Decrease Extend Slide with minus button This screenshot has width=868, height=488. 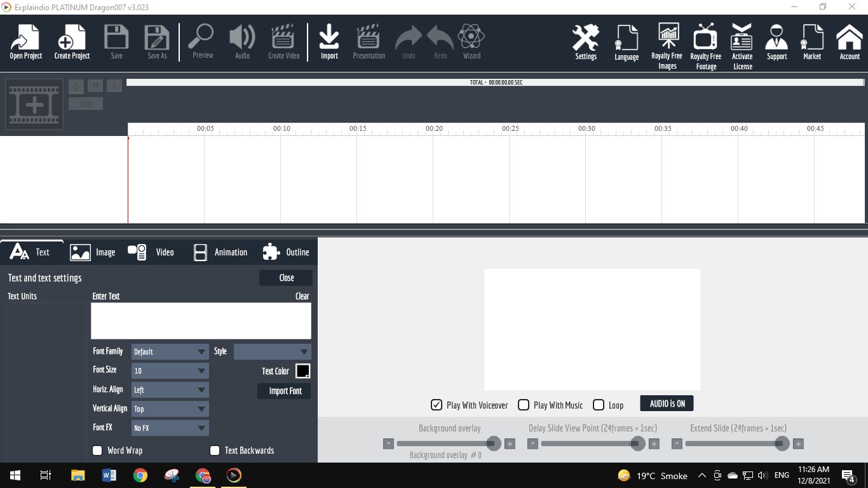coord(677,444)
